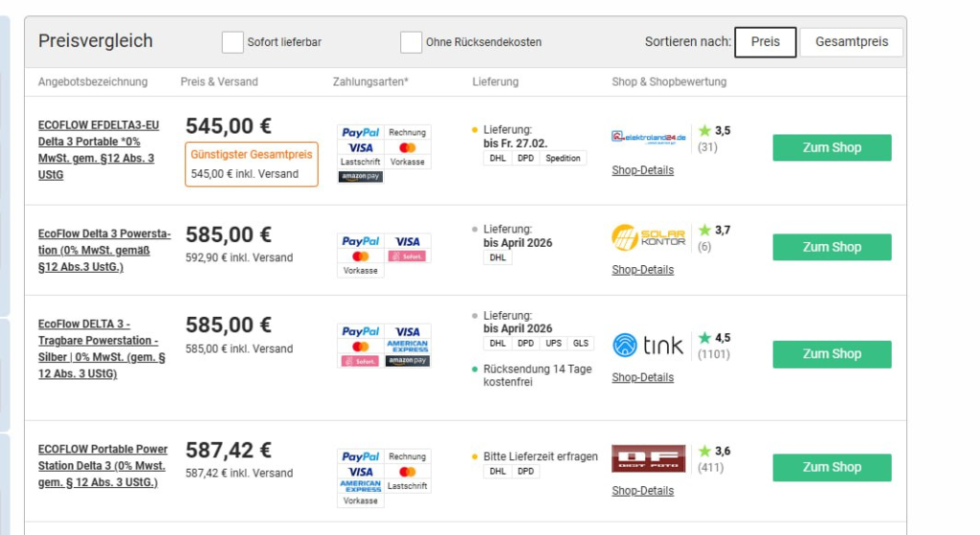Screen dimensions: 980x535
Task: Click the American Express icon in tink offer
Action: (408, 346)
